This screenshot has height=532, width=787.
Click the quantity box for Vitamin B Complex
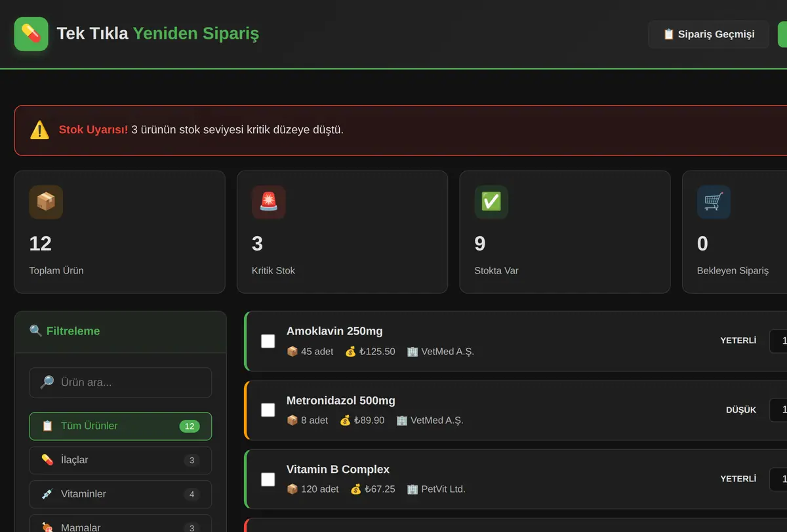[778, 480]
